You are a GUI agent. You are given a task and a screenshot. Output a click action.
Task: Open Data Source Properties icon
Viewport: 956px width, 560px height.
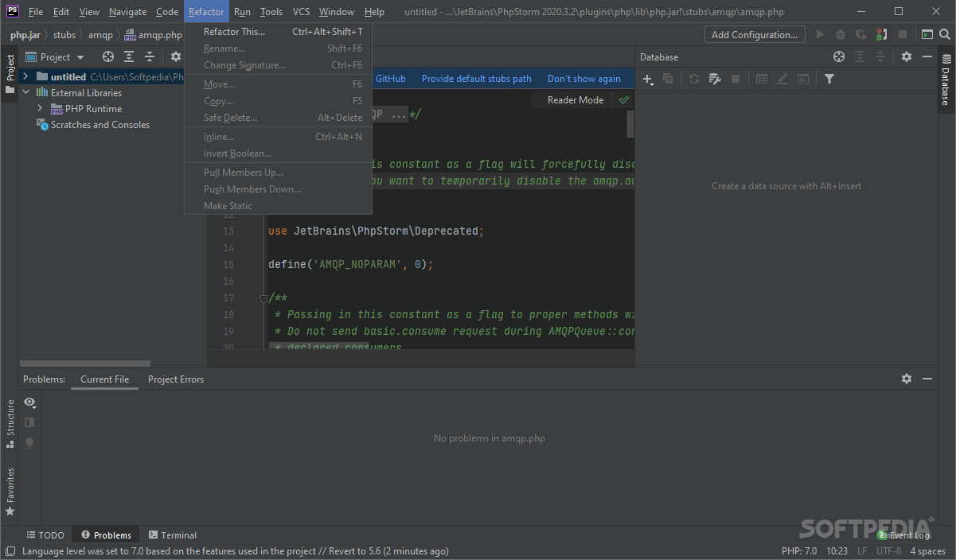pos(715,79)
